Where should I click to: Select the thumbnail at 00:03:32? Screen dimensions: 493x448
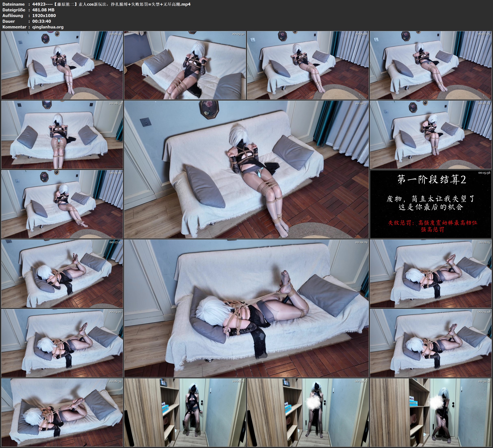tap(185, 65)
